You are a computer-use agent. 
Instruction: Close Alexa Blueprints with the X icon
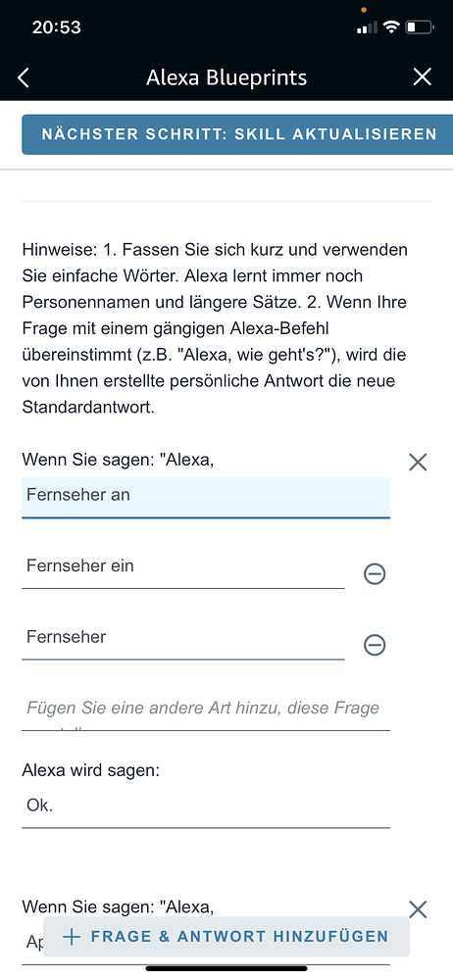pyautogui.click(x=423, y=76)
